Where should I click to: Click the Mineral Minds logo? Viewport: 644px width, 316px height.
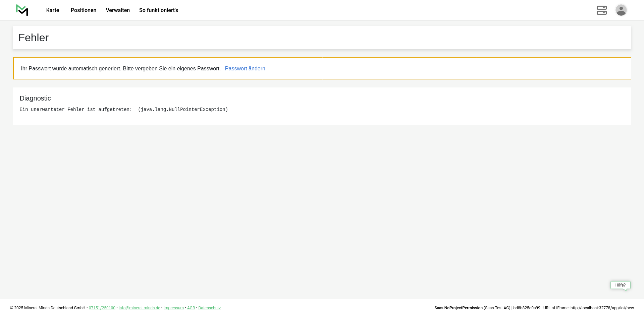22,10
